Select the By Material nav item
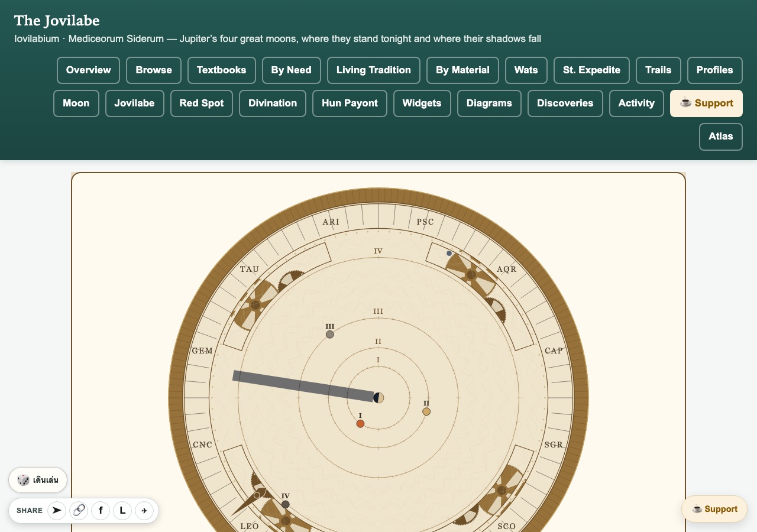This screenshot has height=532, width=757. [x=462, y=70]
